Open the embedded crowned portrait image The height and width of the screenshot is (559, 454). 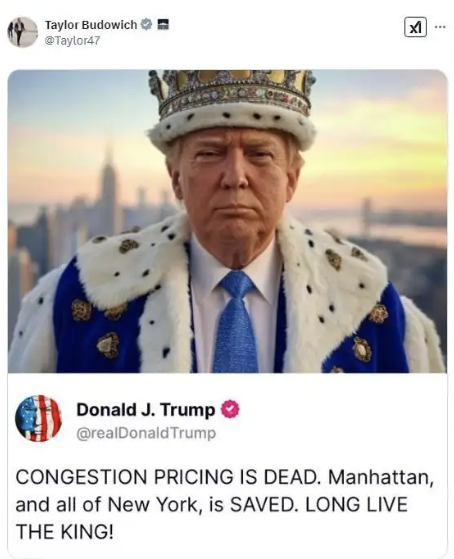[x=227, y=221]
